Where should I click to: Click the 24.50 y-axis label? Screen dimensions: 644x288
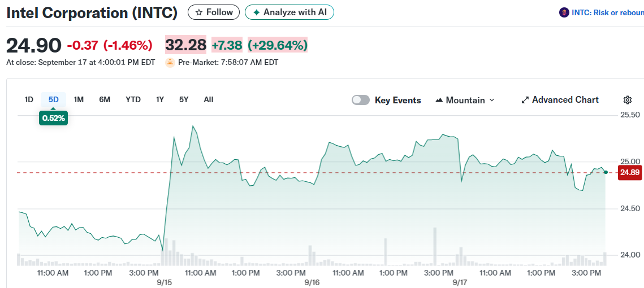click(630, 208)
